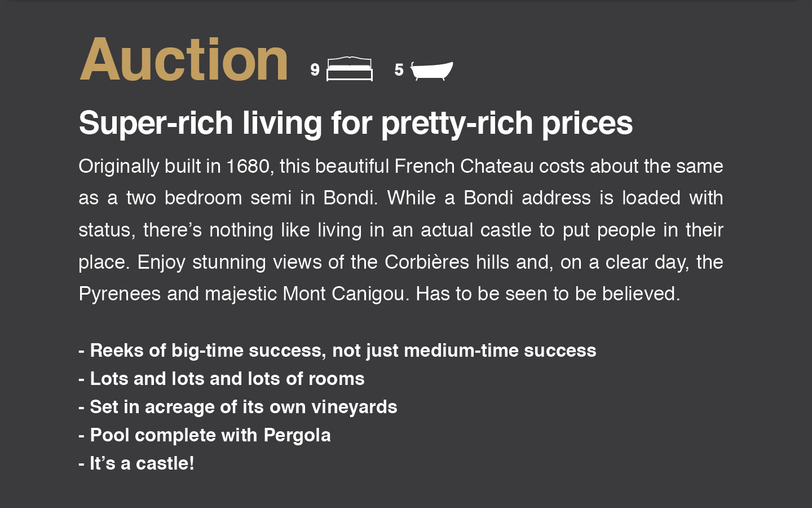Click the 'It's a castle!' bullet
This screenshot has width=812, height=508.
coord(136,463)
